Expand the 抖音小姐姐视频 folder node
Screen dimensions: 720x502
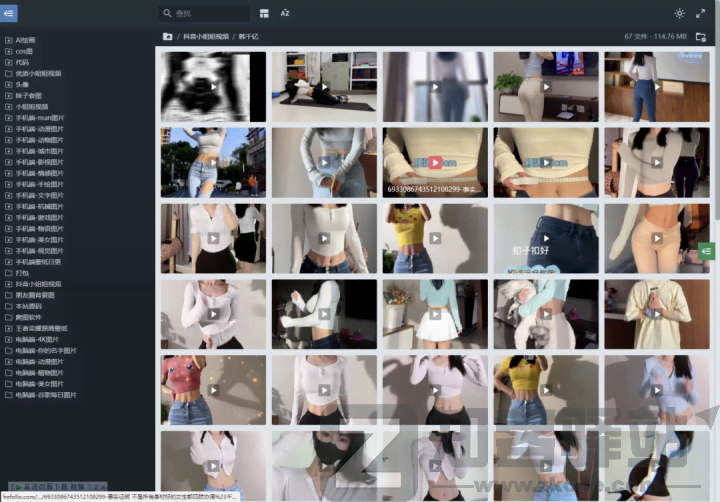click(x=9, y=283)
